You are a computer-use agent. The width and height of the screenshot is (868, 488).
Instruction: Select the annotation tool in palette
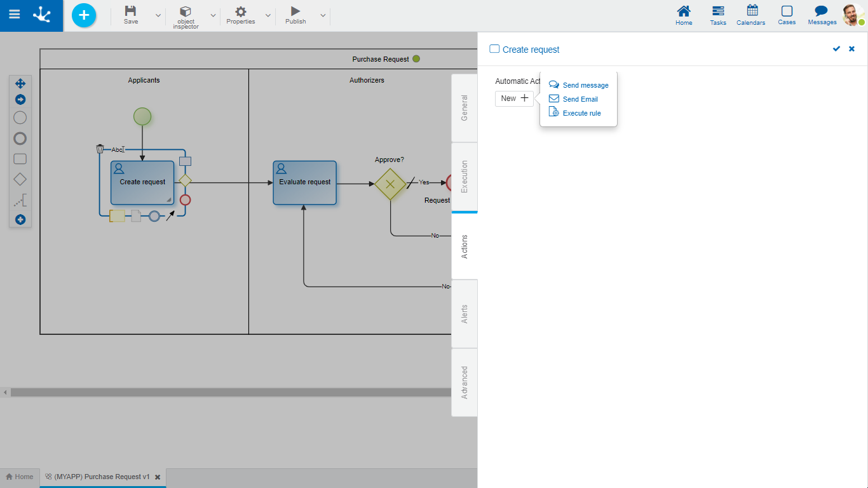[x=20, y=201]
